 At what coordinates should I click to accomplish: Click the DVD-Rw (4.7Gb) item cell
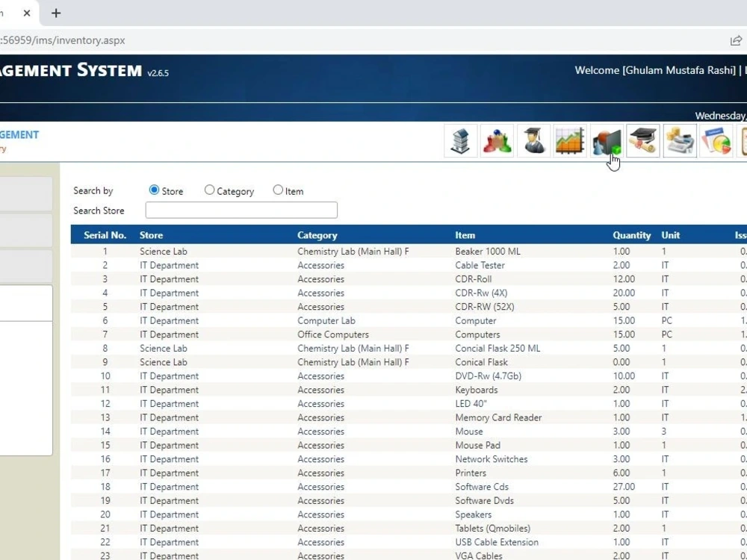point(488,376)
